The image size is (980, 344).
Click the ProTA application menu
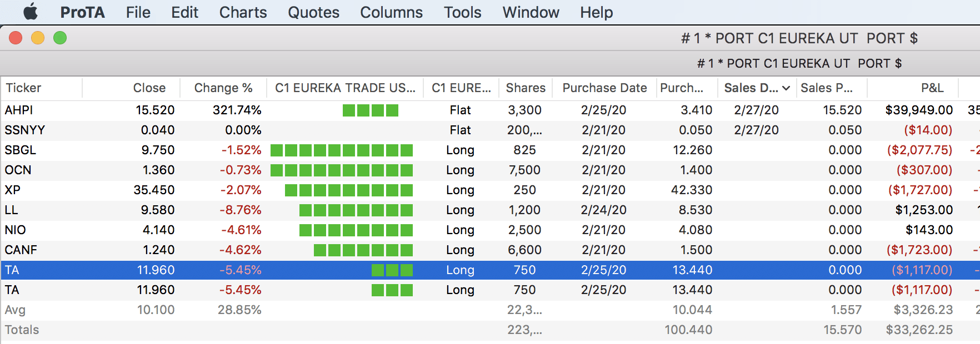point(82,12)
